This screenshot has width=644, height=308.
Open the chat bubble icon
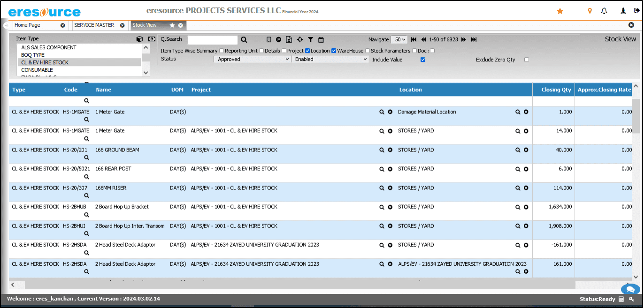pyautogui.click(x=630, y=289)
